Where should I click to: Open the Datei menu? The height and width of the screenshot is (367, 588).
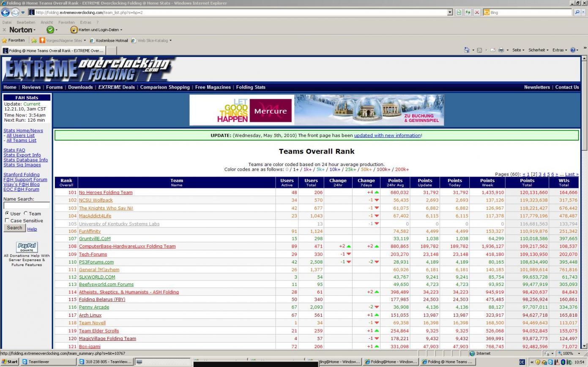(x=7, y=22)
